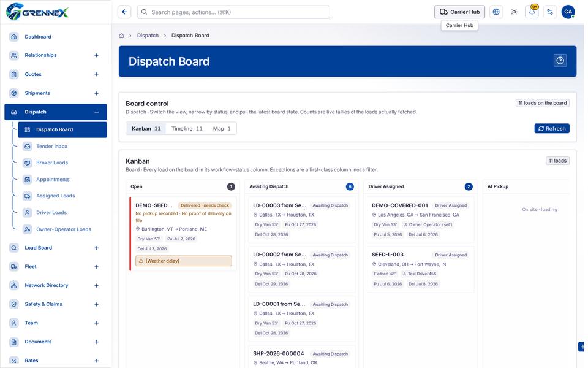
Task: Click the Dispatch breadcrumb link
Action: click(x=148, y=36)
